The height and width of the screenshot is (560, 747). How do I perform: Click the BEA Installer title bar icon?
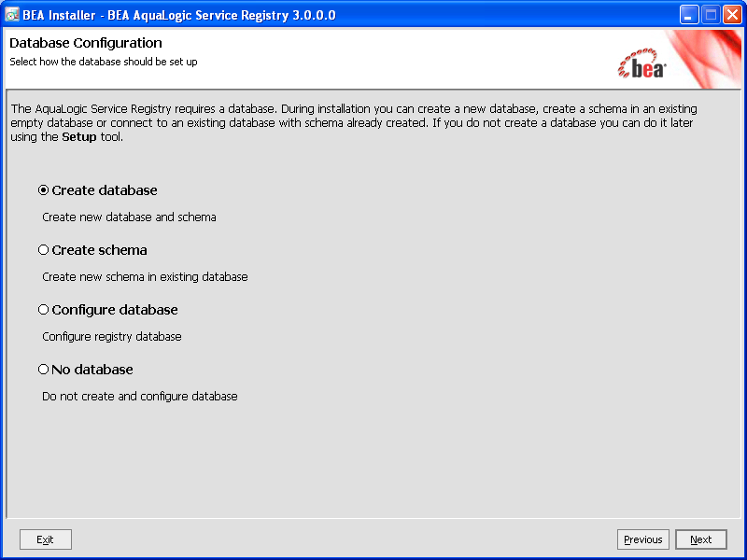click(11, 15)
